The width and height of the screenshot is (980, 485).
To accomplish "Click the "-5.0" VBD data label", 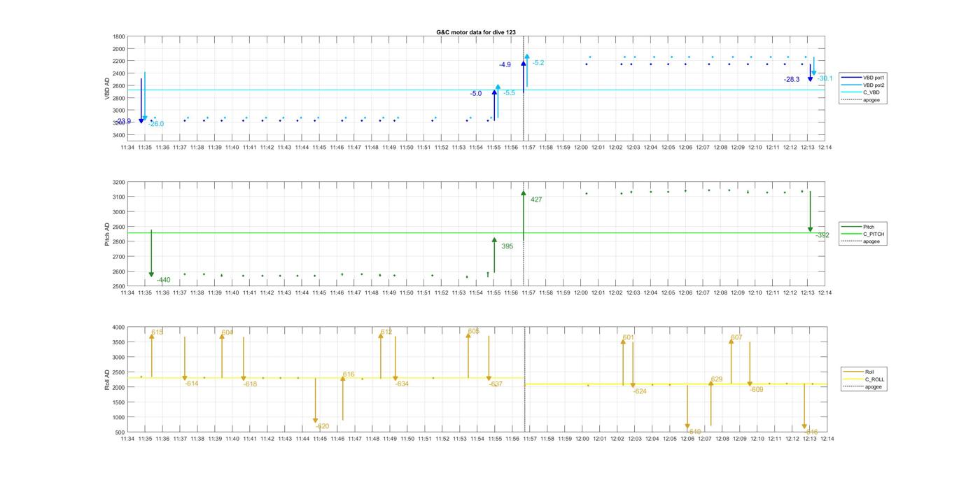I will (476, 94).
